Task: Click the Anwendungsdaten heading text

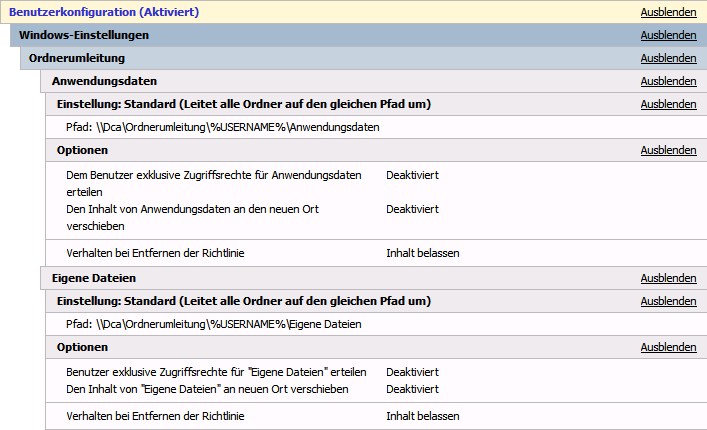Action: [104, 81]
